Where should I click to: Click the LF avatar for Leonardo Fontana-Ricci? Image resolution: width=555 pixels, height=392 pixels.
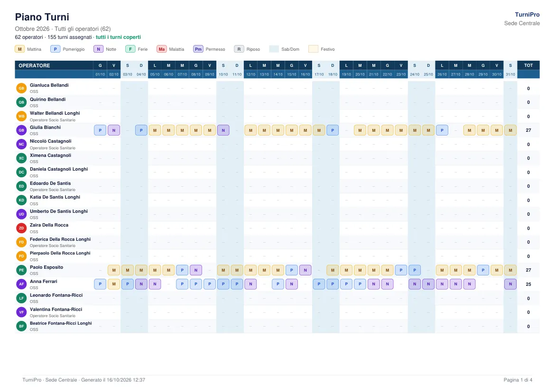point(22,298)
